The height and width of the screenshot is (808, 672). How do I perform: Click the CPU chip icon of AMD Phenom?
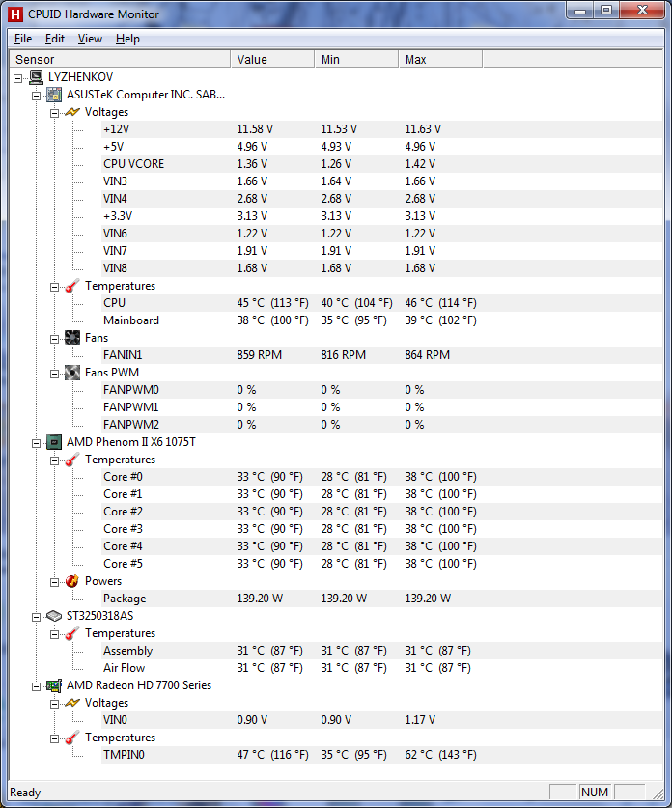coord(54,442)
